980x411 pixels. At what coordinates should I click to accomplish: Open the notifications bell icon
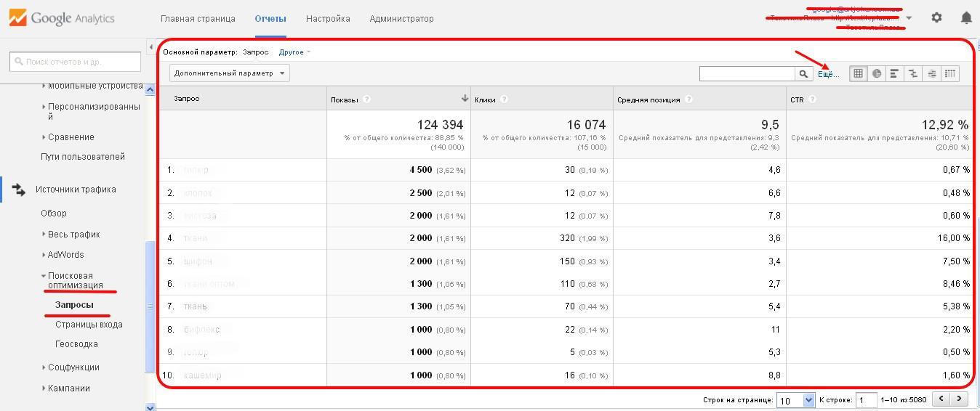click(966, 17)
